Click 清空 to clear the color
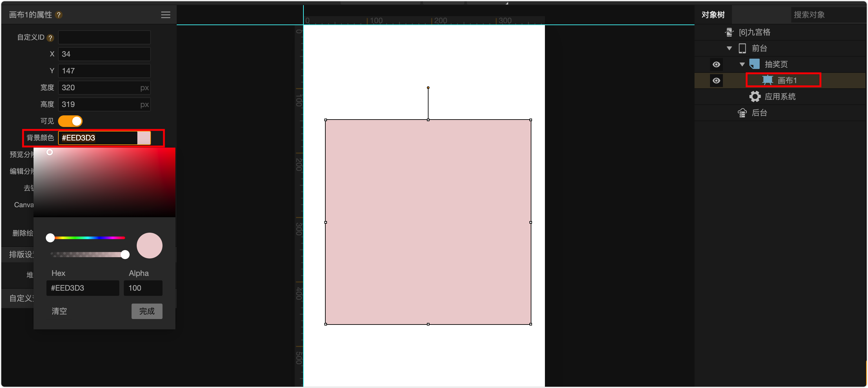The width and height of the screenshot is (868, 388). 59,311
